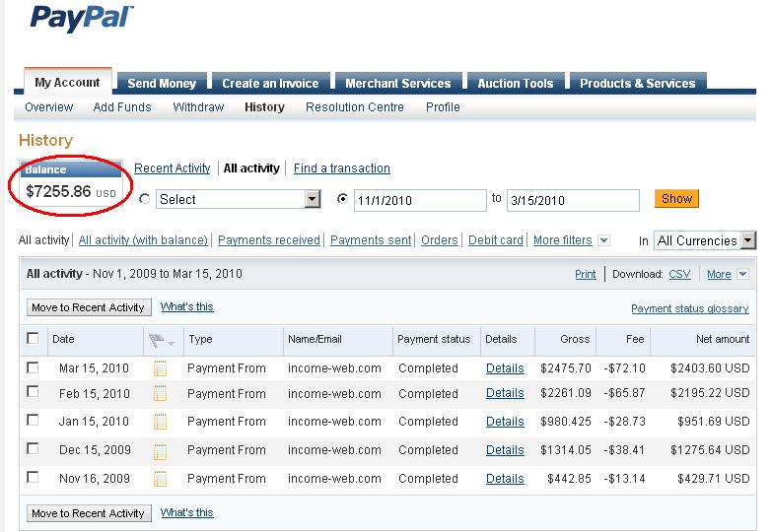Click the Net amount column header
The image size is (772, 532).
click(x=723, y=339)
